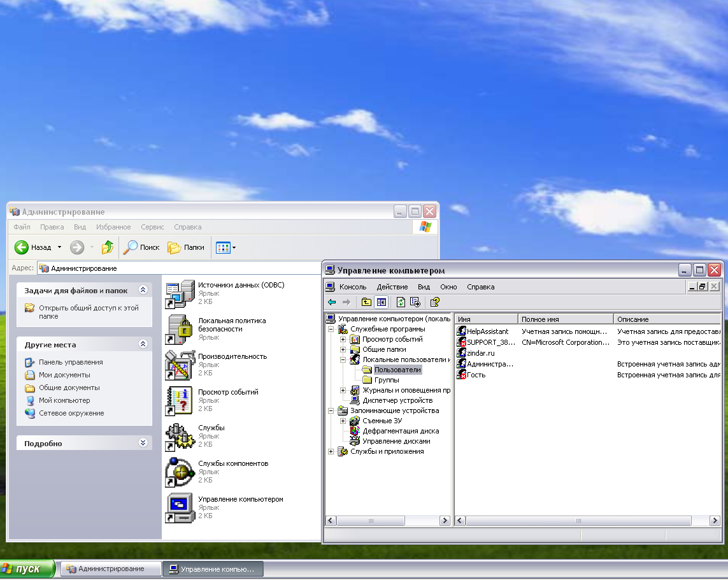
Task: Select Дефрагментация диска in tree
Action: coord(401,431)
